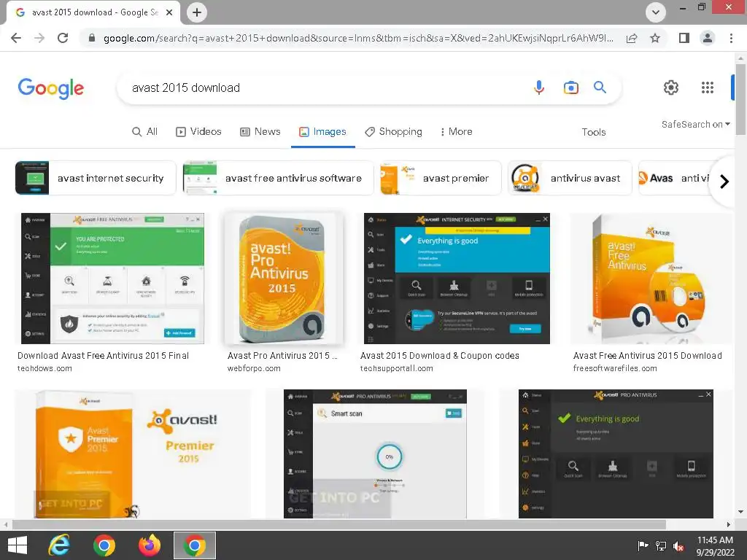The image size is (747, 560).
Task: Open the tab search dropdown
Action: coord(656,12)
